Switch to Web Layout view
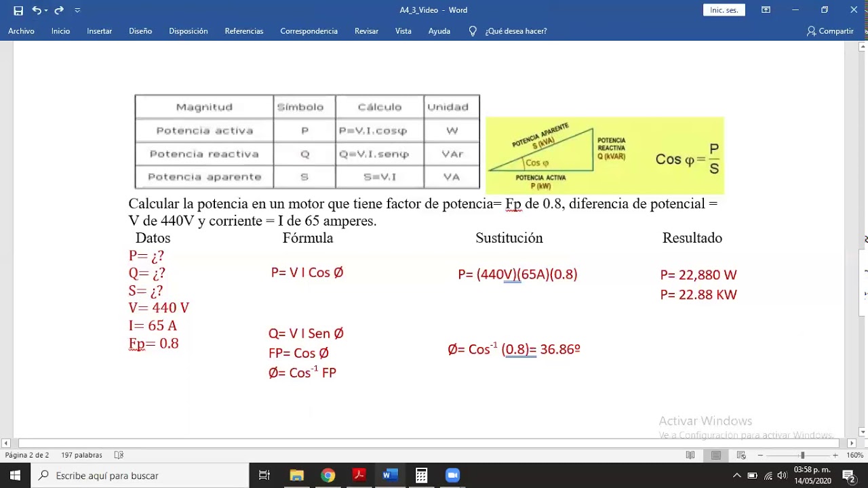 [x=741, y=455]
